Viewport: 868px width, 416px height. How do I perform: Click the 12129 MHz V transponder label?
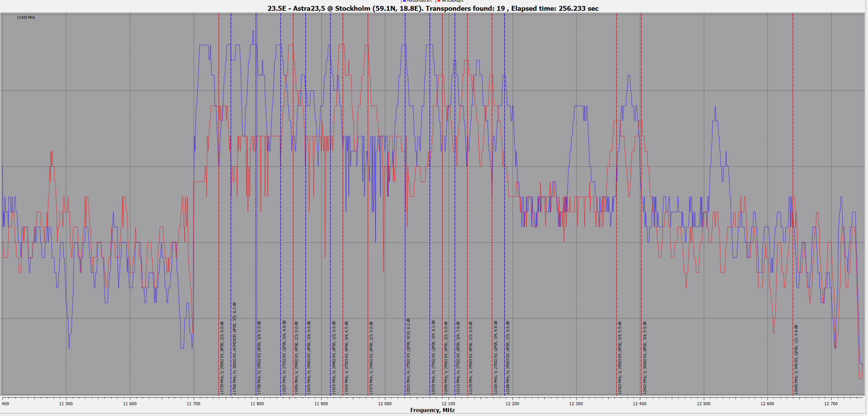click(471, 358)
